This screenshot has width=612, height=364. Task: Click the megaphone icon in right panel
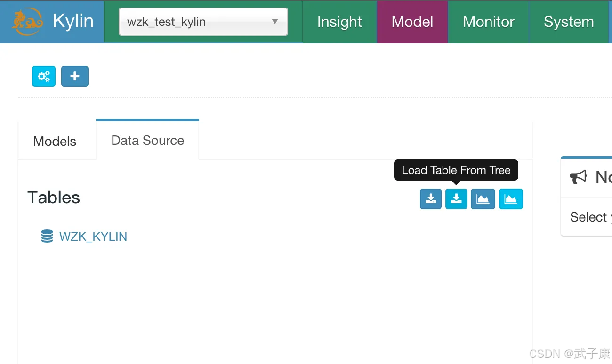[x=579, y=177]
